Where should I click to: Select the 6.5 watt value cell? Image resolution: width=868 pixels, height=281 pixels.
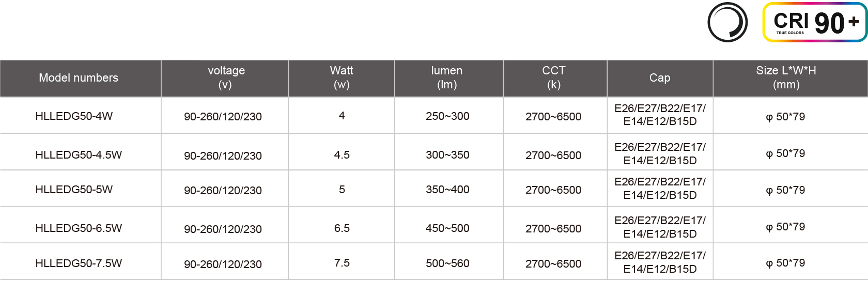point(342,228)
